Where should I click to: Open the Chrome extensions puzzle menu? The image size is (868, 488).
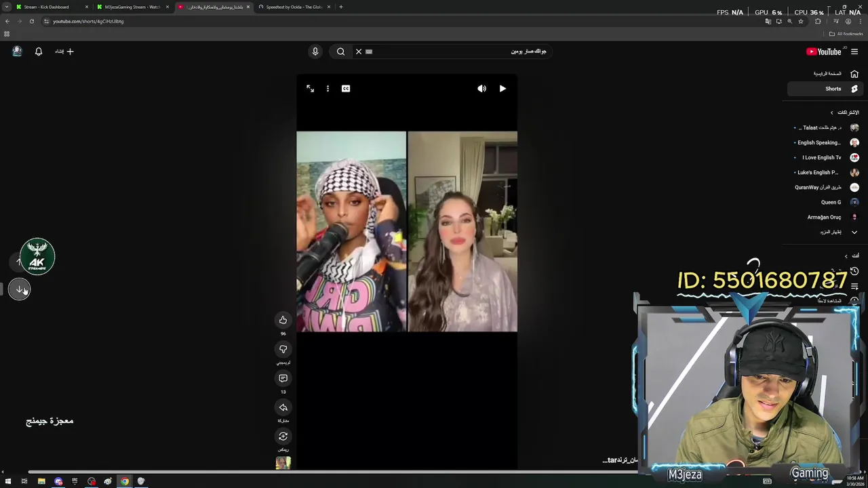coord(818,21)
